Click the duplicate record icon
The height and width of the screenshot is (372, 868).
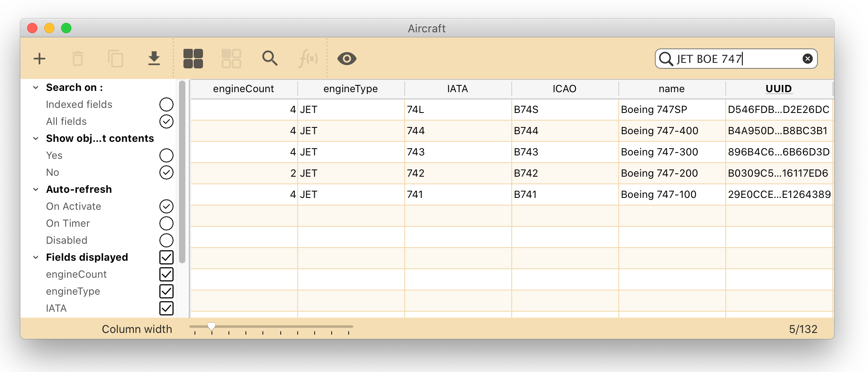click(x=116, y=59)
